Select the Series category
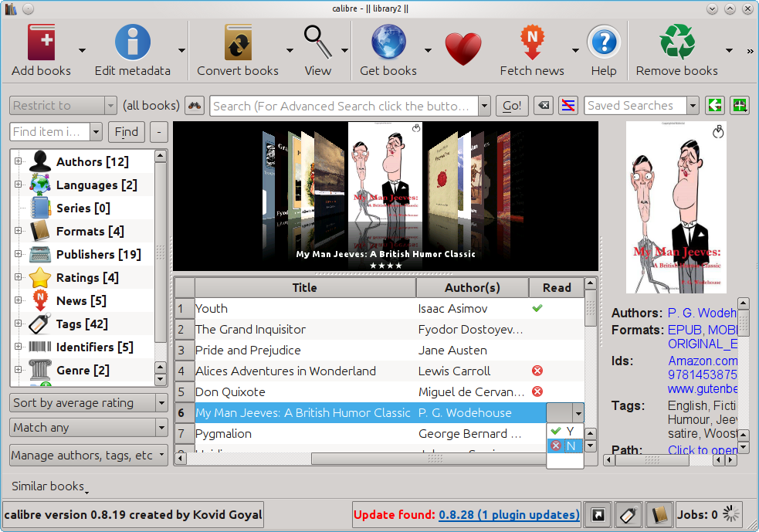This screenshot has width=759, height=532. [x=83, y=208]
